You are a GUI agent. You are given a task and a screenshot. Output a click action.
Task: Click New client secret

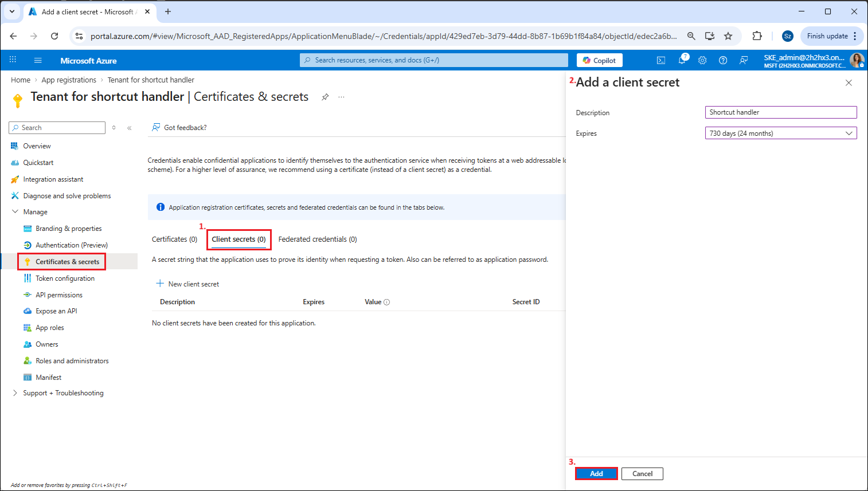188,284
